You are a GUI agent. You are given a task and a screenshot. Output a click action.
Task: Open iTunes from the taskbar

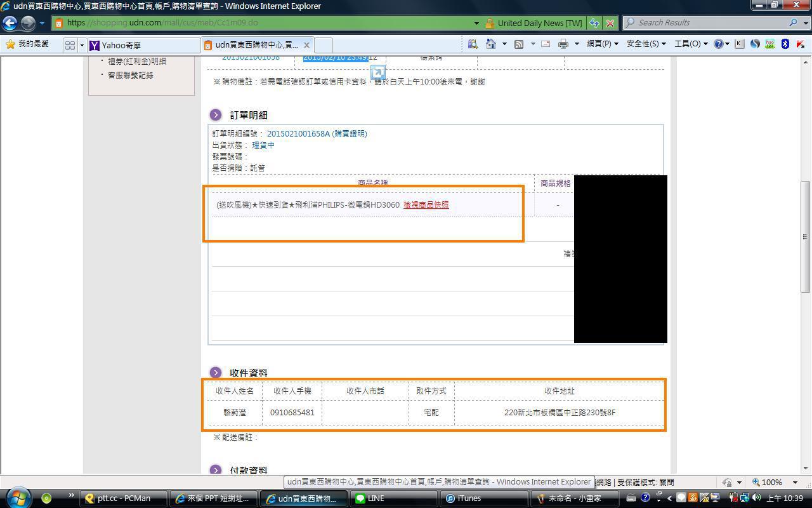469,498
